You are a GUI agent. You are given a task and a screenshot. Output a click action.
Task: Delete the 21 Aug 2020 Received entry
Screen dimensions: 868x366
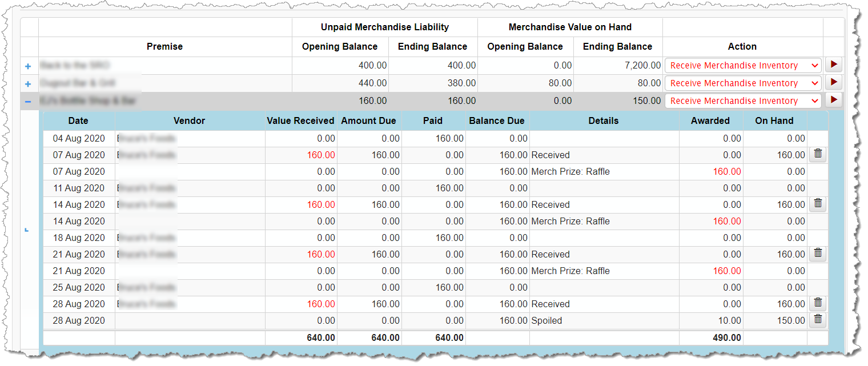(x=818, y=254)
